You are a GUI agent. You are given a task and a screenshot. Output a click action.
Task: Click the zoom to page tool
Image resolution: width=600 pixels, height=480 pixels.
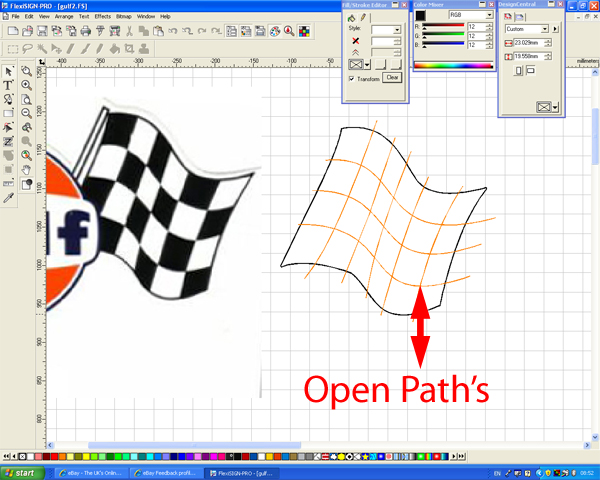(x=26, y=99)
